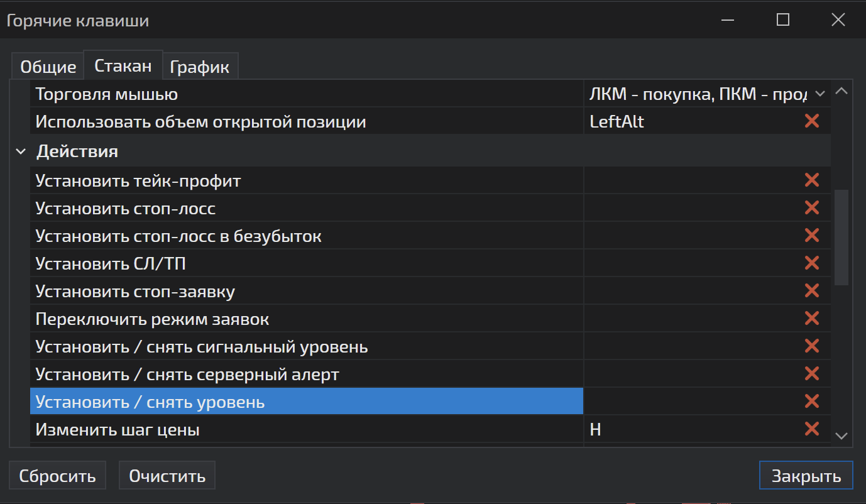Remove hotkey for Установить тейк-профит
The height and width of the screenshot is (504, 866).
click(x=811, y=181)
